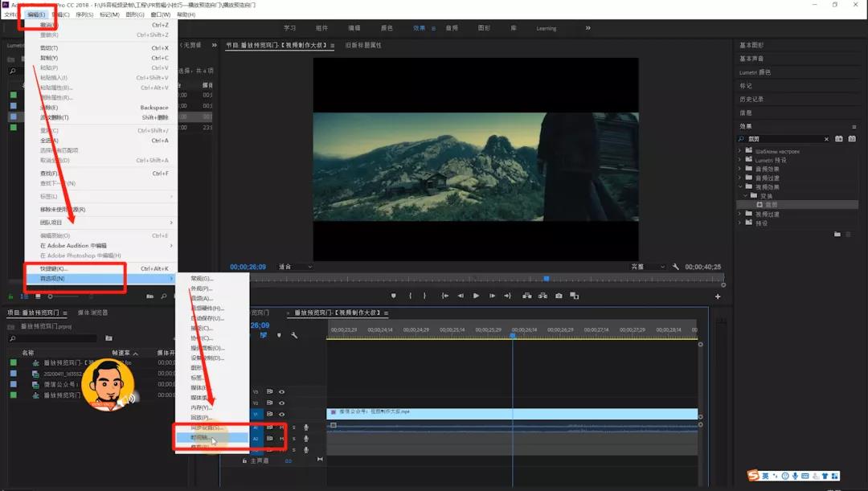This screenshot has width=868, height=491.
Task: Click the timeline playhead marker on the ruler
Action: (x=513, y=335)
